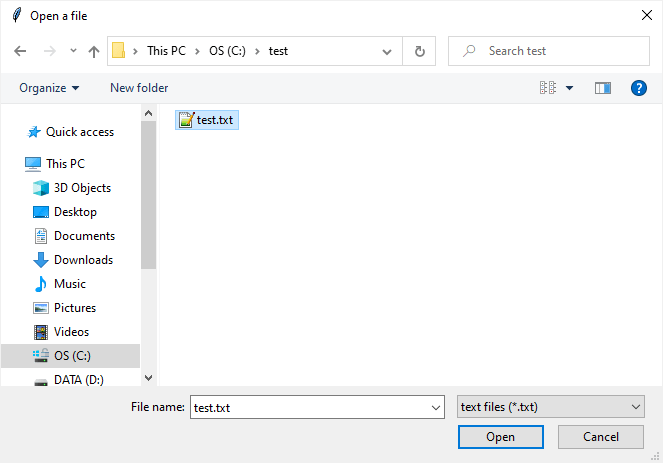The height and width of the screenshot is (463, 663).
Task: Click the feather icon in title bar
Action: coord(17,15)
